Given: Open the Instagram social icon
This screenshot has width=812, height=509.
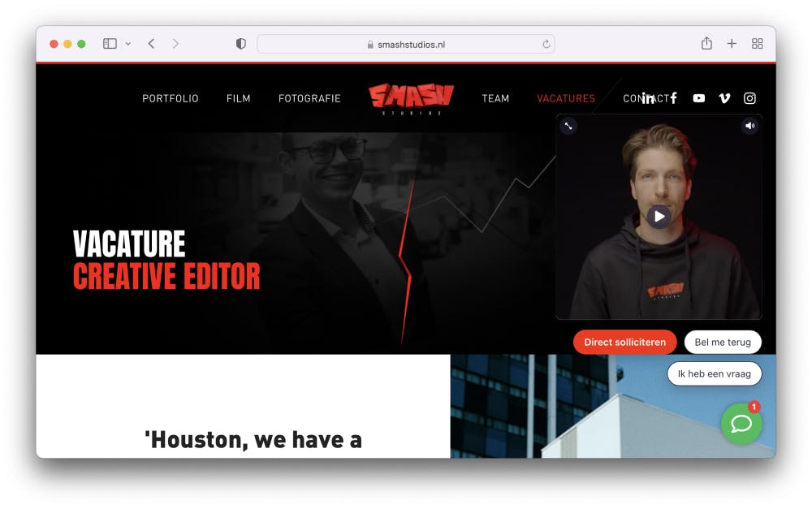Looking at the screenshot, I should tap(749, 98).
